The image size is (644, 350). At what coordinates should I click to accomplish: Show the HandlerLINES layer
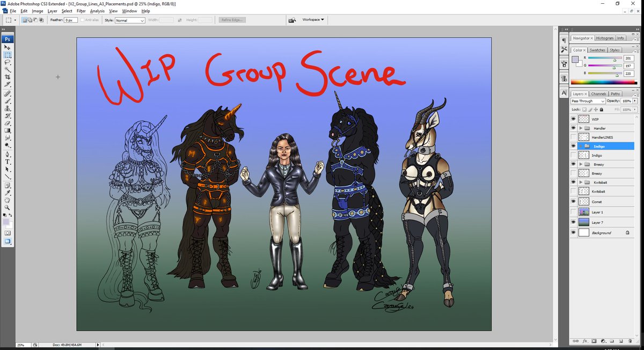573,137
